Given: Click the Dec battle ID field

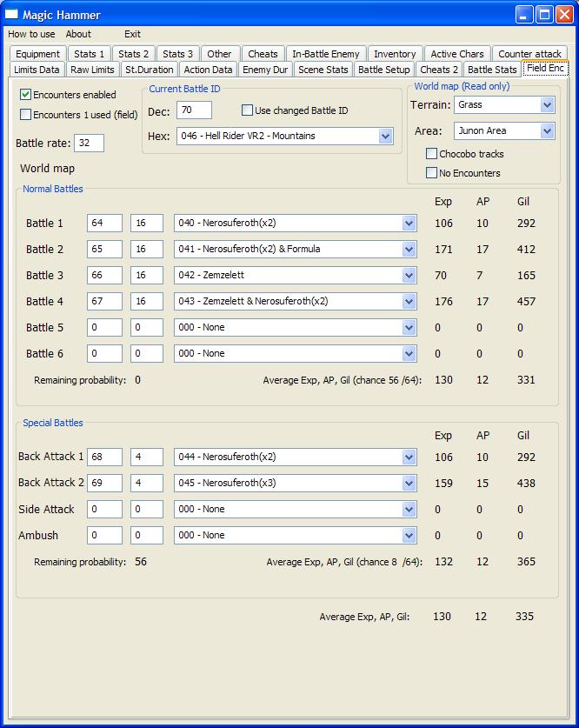Looking at the screenshot, I should (195, 110).
